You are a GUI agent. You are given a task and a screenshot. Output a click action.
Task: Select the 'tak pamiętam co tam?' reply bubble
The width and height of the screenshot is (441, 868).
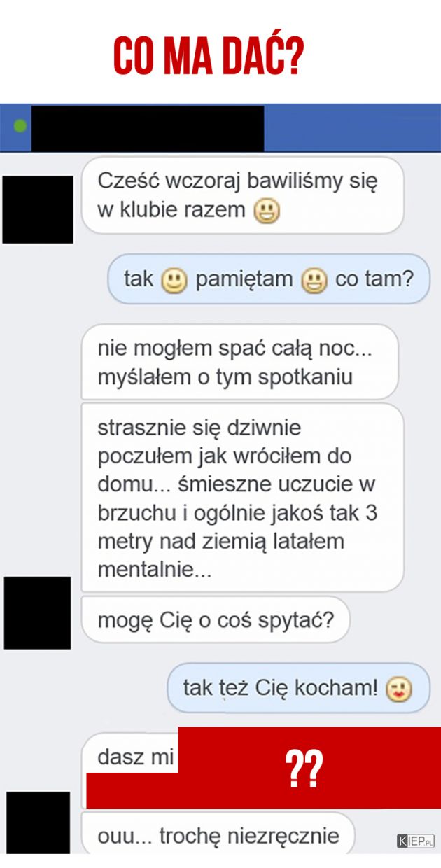[x=268, y=279]
